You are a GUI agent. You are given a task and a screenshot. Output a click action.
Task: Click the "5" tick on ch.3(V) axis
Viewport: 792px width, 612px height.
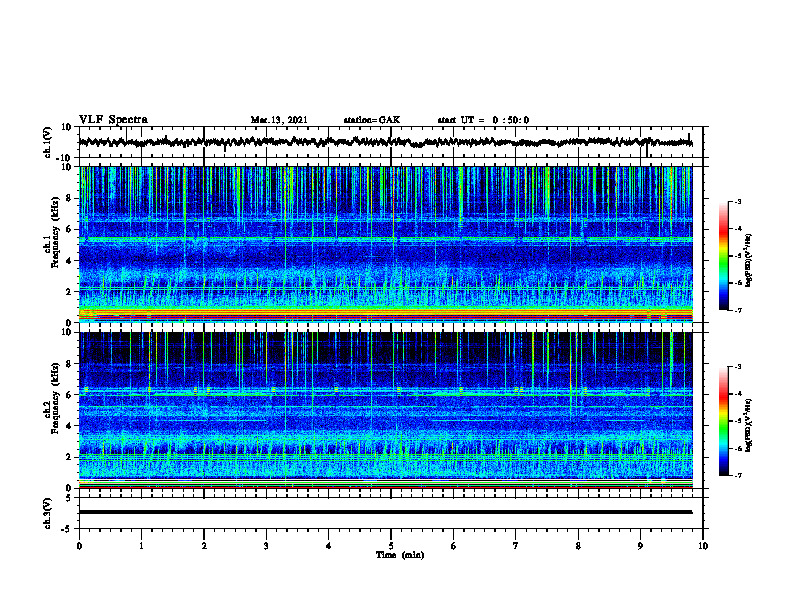(x=69, y=498)
